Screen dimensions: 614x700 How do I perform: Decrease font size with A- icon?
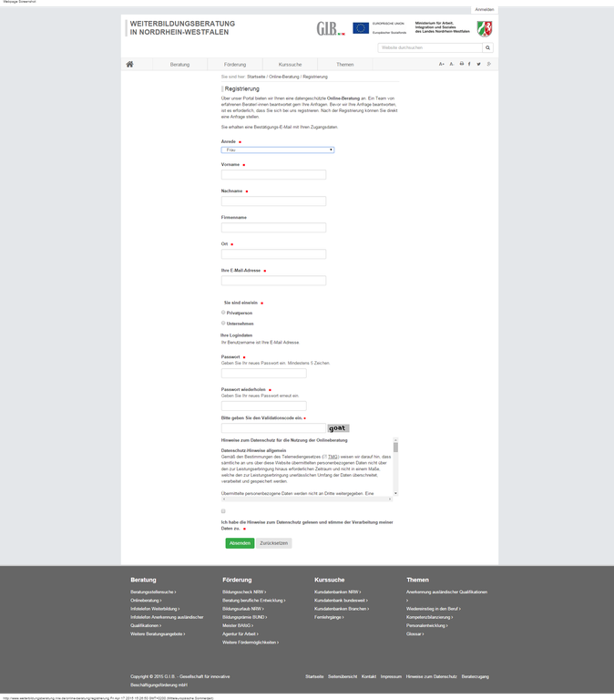452,65
